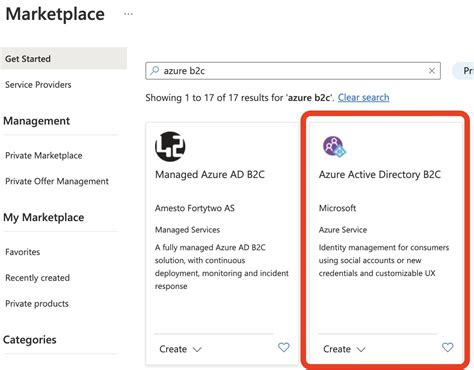Click the azure b2c search field
The image size is (474, 370).
(x=293, y=71)
